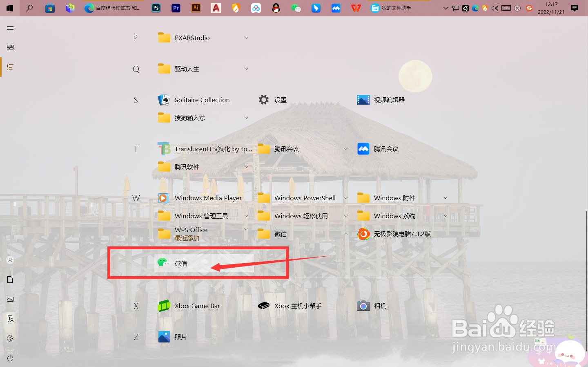Open taskbar search magnifier
This screenshot has height=367, width=588.
(x=29, y=8)
